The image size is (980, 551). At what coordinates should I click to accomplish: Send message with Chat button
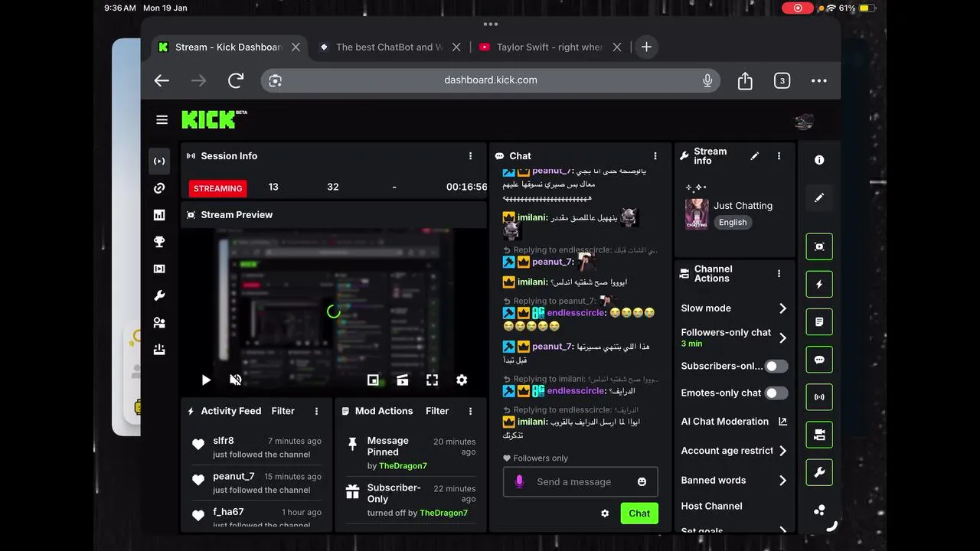[x=639, y=514]
